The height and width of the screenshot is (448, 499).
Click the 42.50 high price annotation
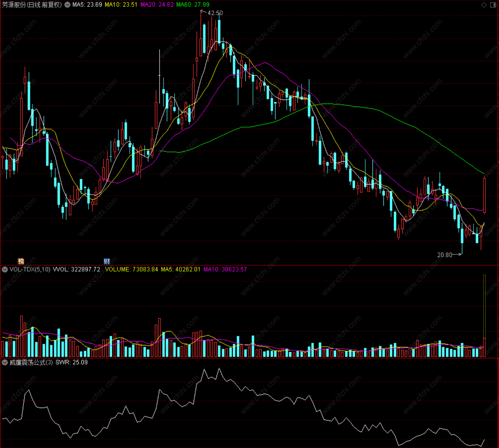tap(215, 13)
